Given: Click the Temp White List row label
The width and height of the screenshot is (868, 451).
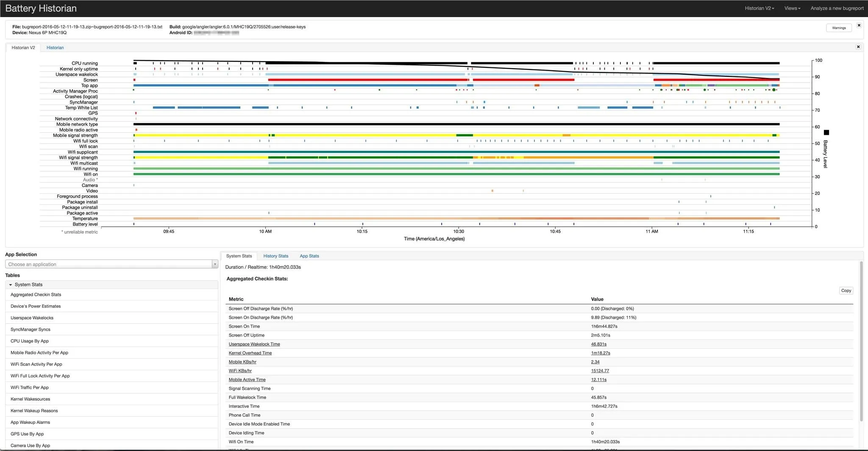Looking at the screenshot, I should (81, 108).
